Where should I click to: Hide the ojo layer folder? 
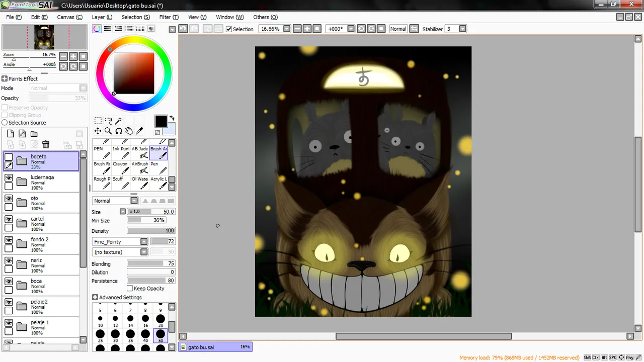pos(9,198)
